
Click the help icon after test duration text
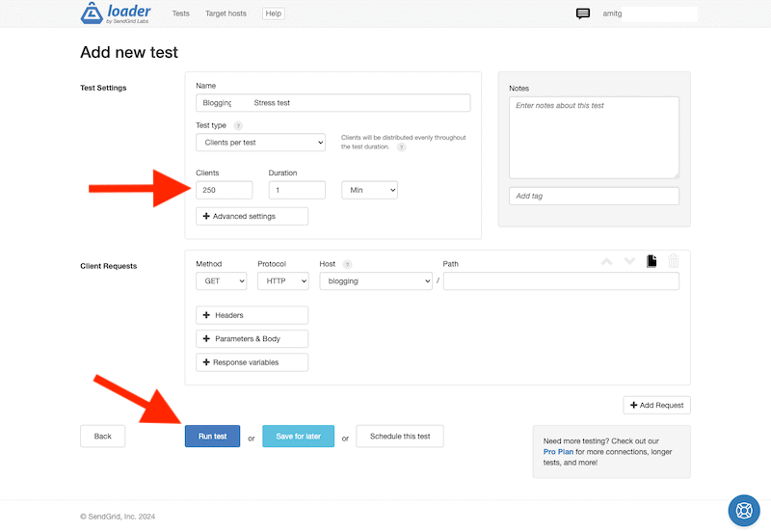[401, 147]
